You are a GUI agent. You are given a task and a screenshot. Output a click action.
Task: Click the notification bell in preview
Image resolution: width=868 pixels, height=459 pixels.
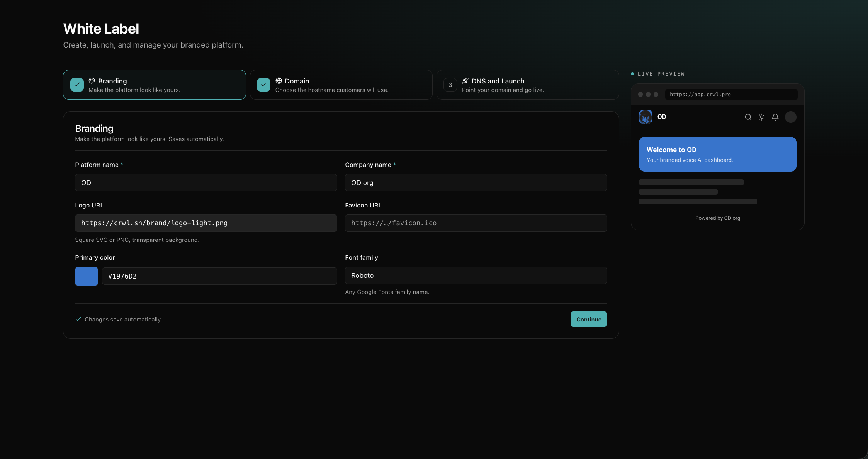[775, 117]
